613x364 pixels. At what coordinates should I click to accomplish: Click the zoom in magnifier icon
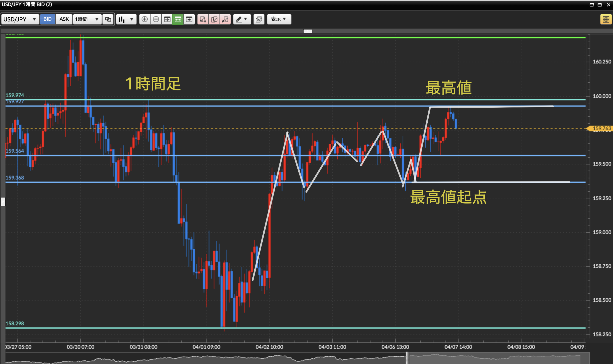(145, 19)
